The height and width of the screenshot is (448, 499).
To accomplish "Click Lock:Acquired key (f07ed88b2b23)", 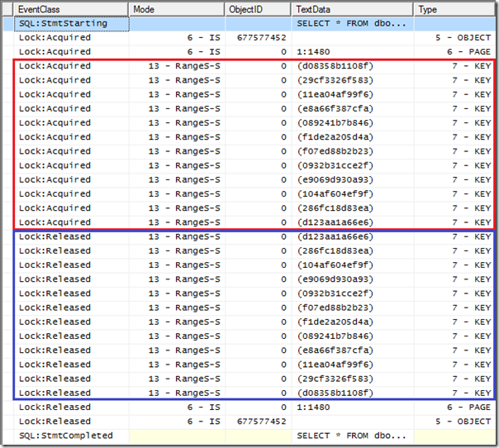I will pyautogui.click(x=335, y=151).
